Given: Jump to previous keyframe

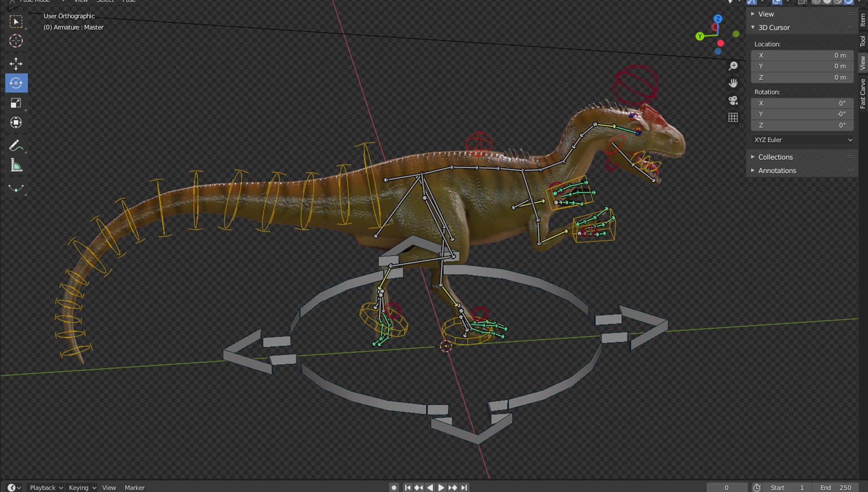Looking at the screenshot, I should click(418, 487).
